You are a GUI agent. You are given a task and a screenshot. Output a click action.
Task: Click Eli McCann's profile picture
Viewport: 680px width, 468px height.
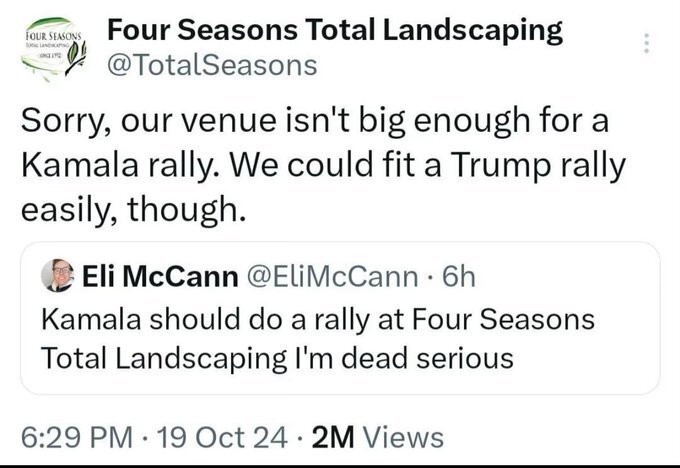(58, 275)
